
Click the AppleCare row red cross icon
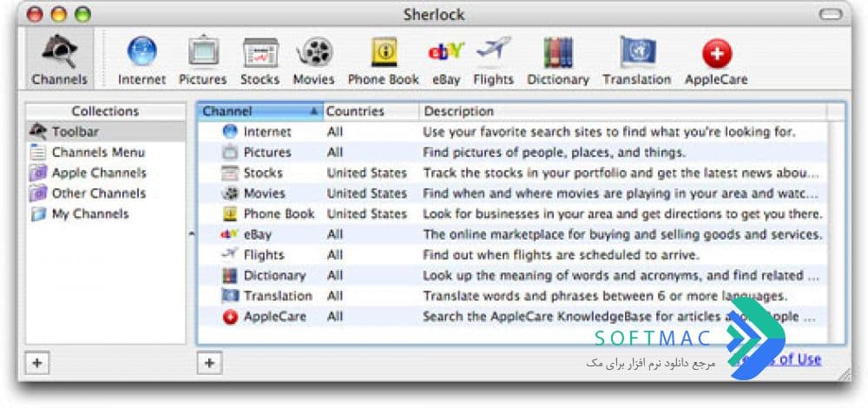[229, 317]
